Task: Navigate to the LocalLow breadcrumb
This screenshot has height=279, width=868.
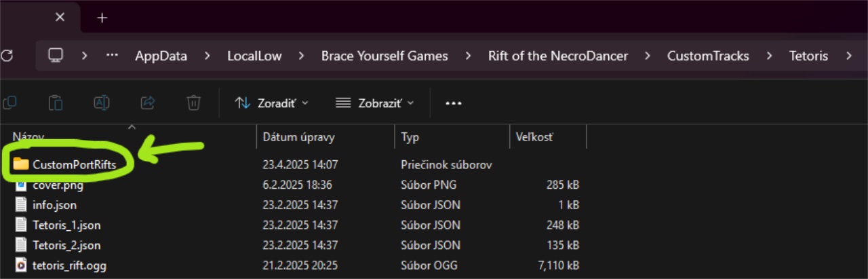Action: pos(254,56)
